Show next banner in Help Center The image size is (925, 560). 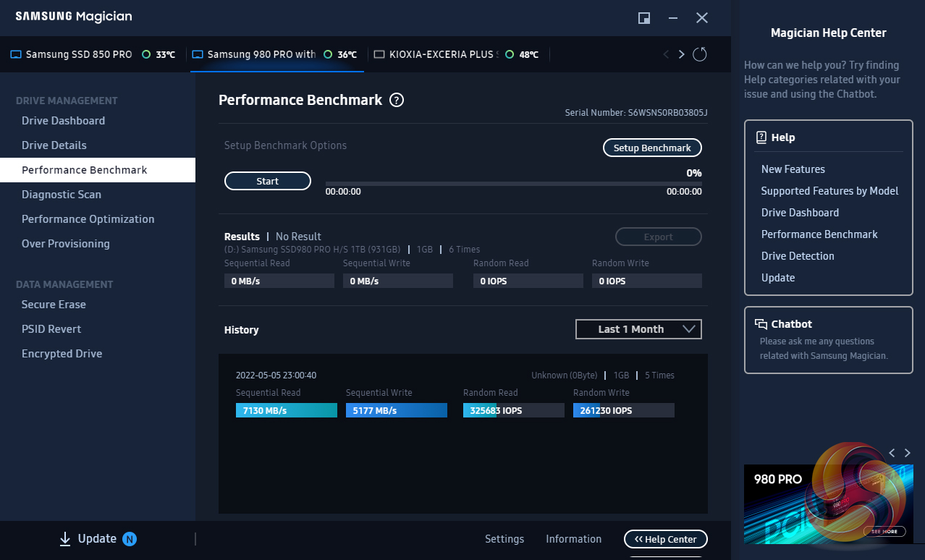click(907, 453)
